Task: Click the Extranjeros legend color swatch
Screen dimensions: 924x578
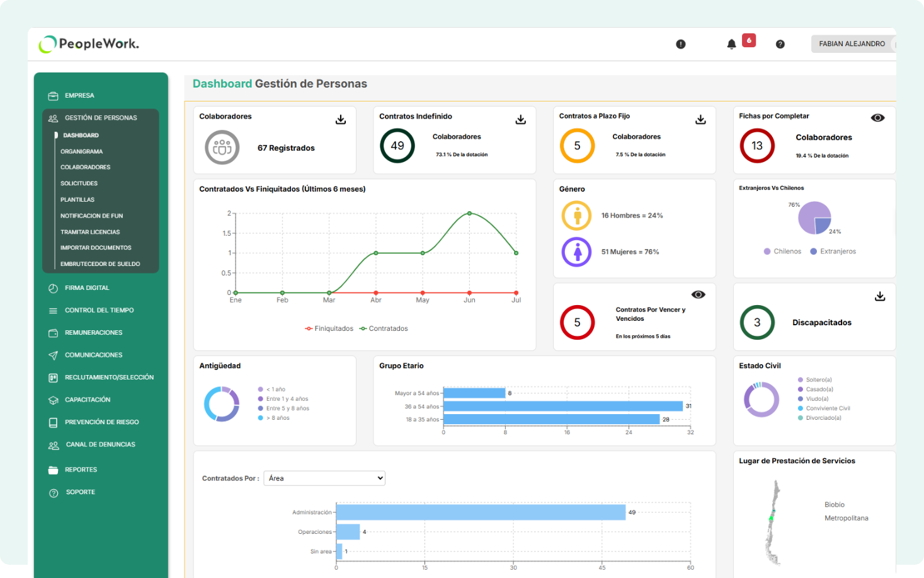Action: [x=813, y=251]
